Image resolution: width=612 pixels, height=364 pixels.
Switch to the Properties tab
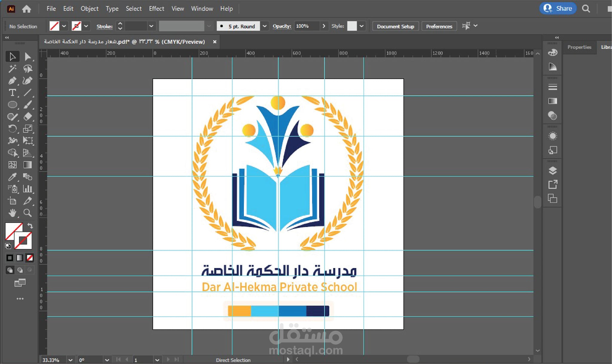579,47
